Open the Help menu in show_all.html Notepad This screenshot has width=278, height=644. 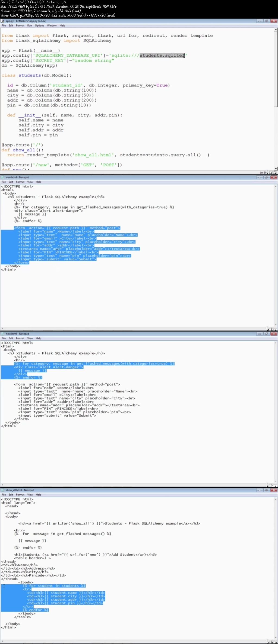tap(39, 495)
